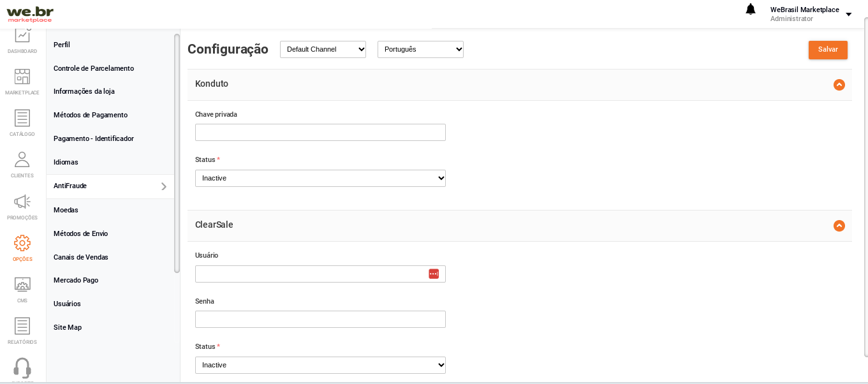Click password manager icon in Usuário field
This screenshot has height=384, width=868.
click(x=434, y=274)
